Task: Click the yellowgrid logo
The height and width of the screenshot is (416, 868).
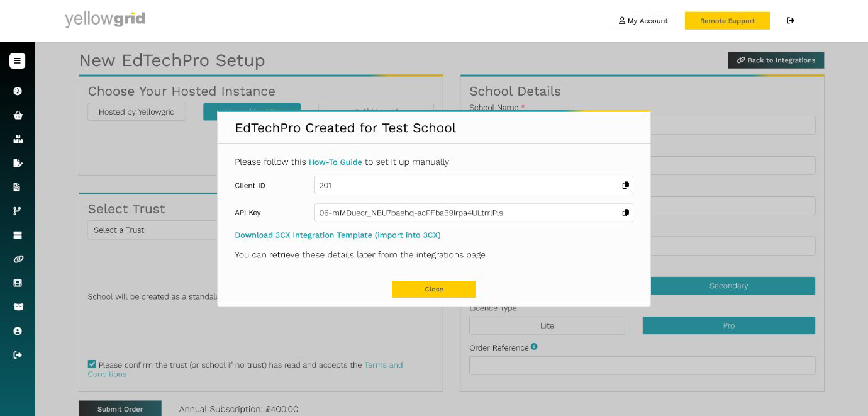Action: tap(105, 20)
